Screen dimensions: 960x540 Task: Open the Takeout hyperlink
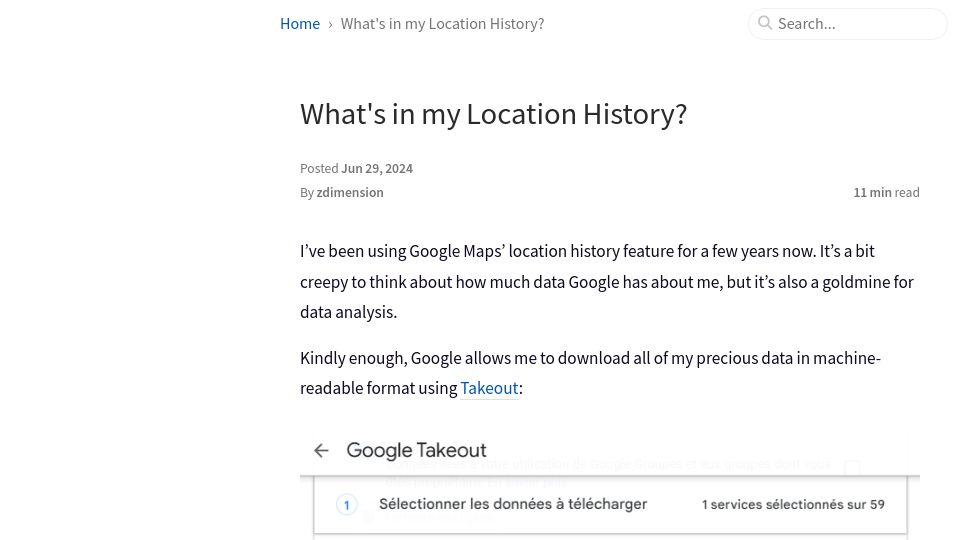(x=489, y=388)
